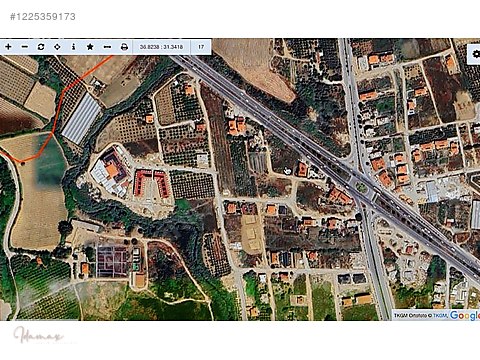Click the coordinates field 36.8238 : 31.3418

tap(161, 47)
